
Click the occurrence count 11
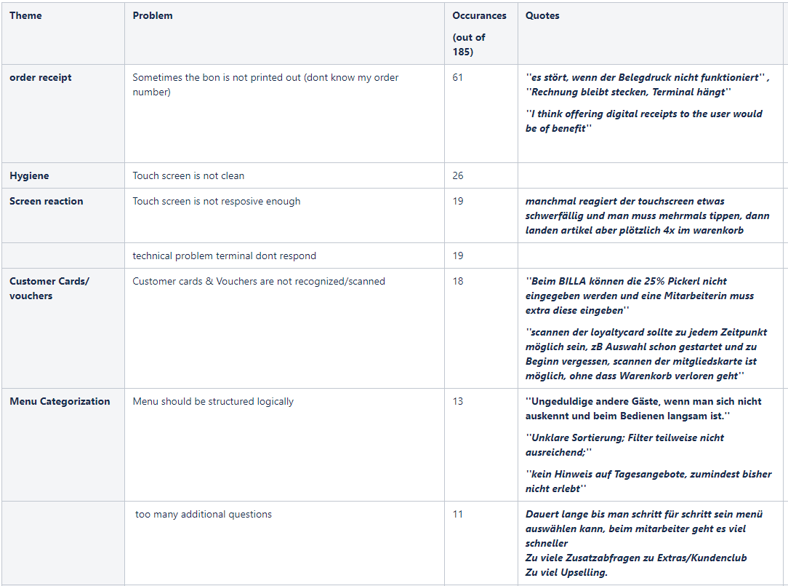click(458, 514)
